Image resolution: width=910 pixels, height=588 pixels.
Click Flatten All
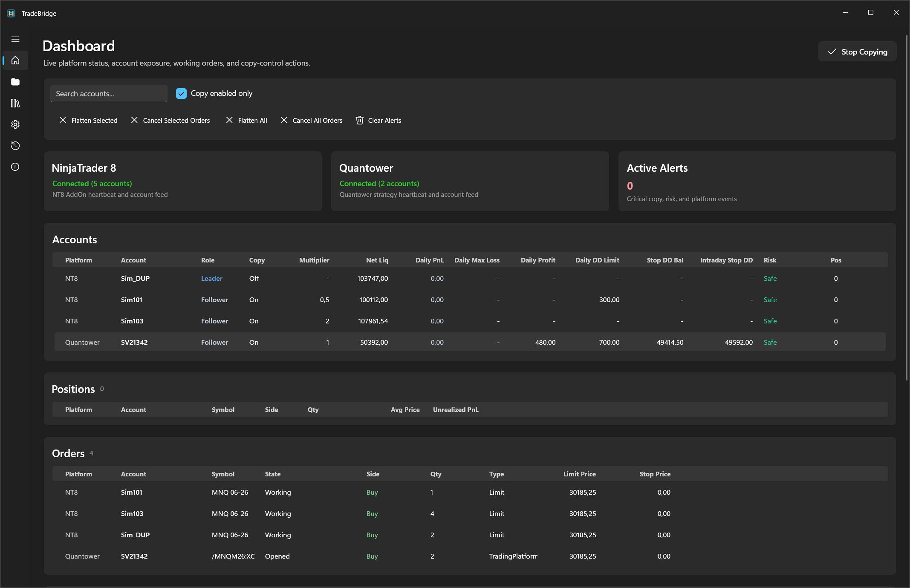247,121
